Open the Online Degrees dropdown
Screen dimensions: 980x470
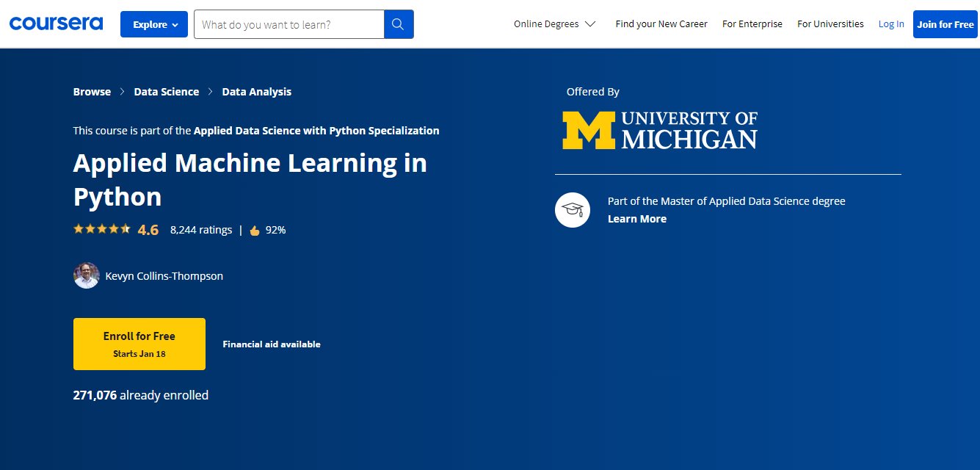[555, 24]
